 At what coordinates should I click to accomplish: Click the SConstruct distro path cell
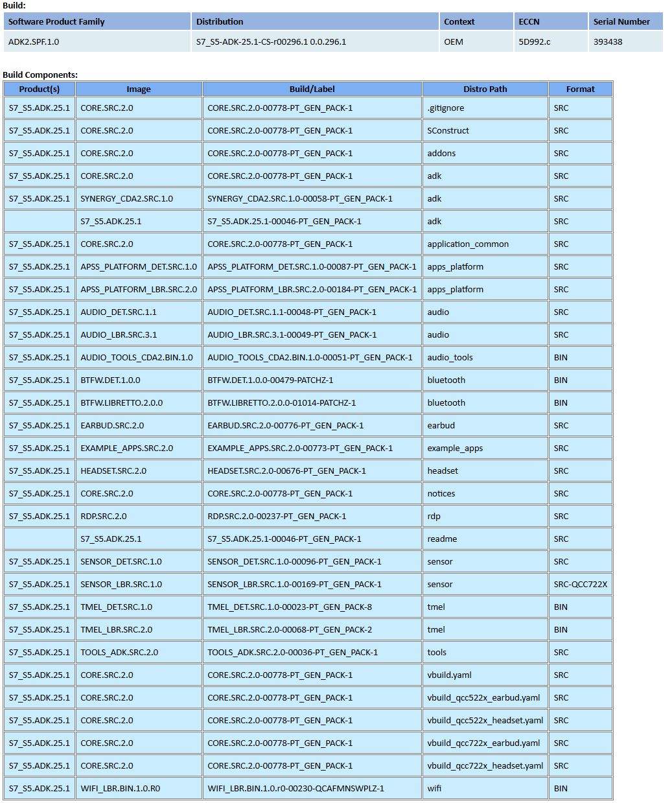[x=448, y=131]
